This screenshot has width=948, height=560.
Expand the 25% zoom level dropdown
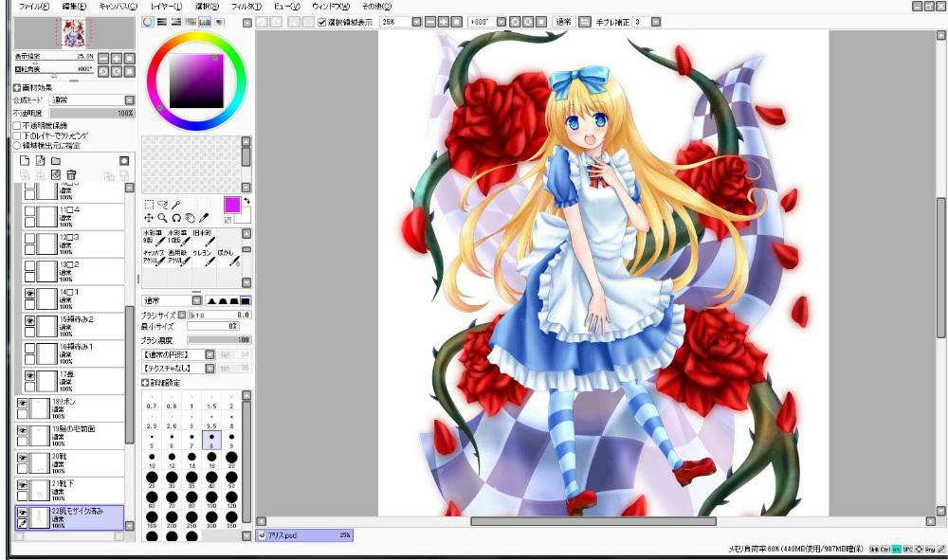pyautogui.click(x=417, y=21)
